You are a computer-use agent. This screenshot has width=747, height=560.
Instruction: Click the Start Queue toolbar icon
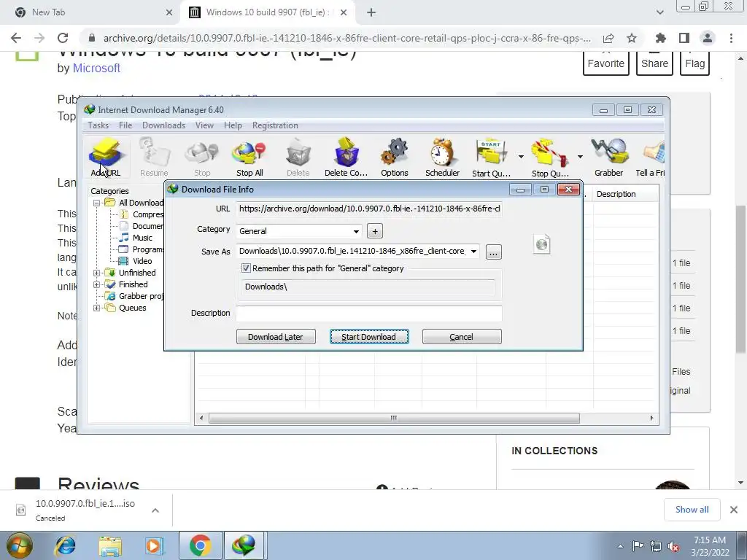tap(491, 157)
